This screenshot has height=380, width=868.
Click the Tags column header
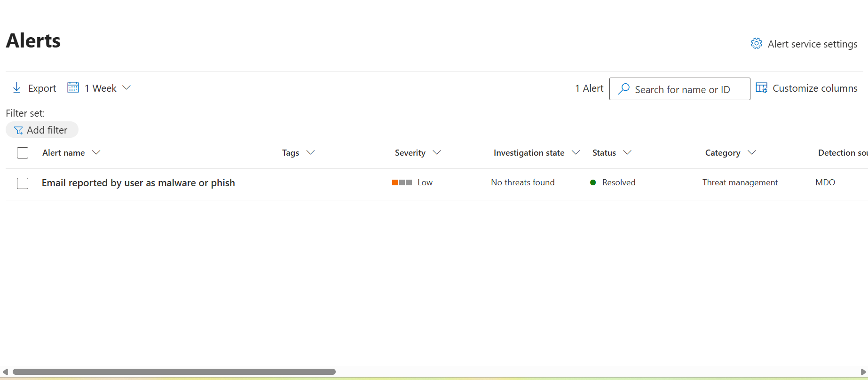click(291, 153)
